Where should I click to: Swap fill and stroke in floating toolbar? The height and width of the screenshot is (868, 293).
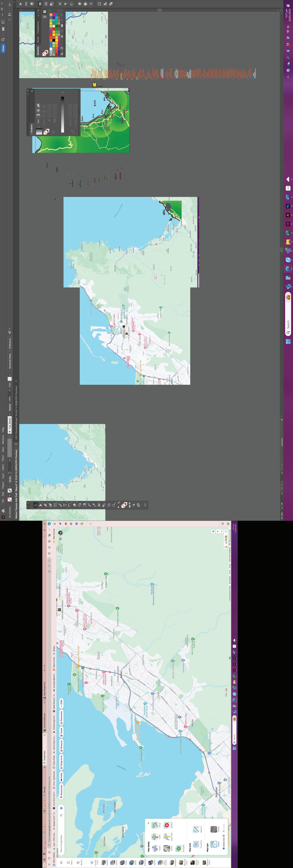click(x=119, y=503)
